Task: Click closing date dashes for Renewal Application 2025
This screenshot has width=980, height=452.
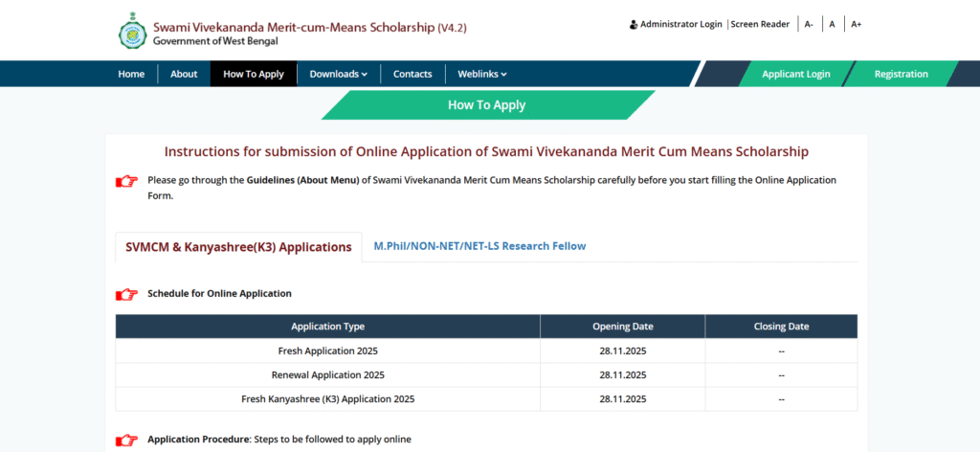Action: [x=781, y=375]
